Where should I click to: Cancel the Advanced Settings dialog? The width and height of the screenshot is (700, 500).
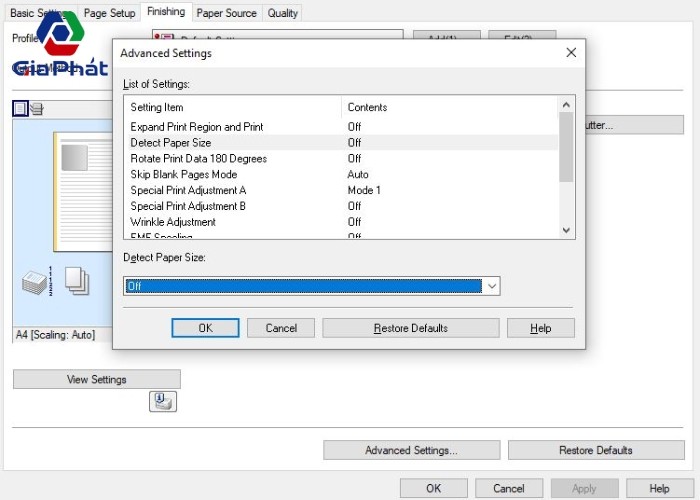pyautogui.click(x=281, y=328)
